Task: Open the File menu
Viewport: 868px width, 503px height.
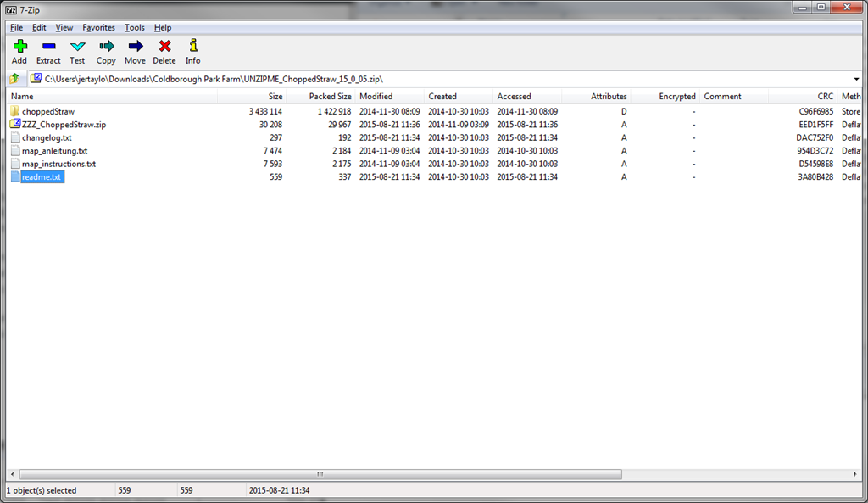Action: pos(17,28)
